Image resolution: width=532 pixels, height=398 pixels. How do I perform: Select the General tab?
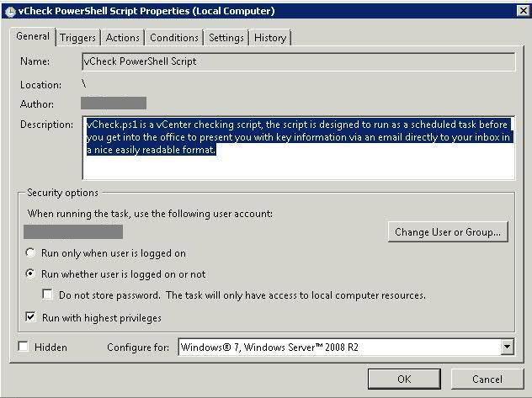(33, 36)
